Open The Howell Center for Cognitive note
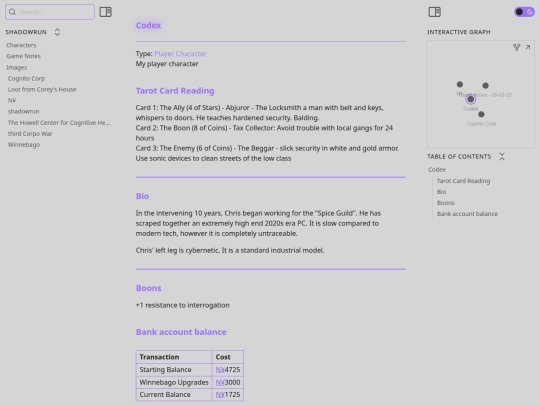 pyautogui.click(x=59, y=123)
